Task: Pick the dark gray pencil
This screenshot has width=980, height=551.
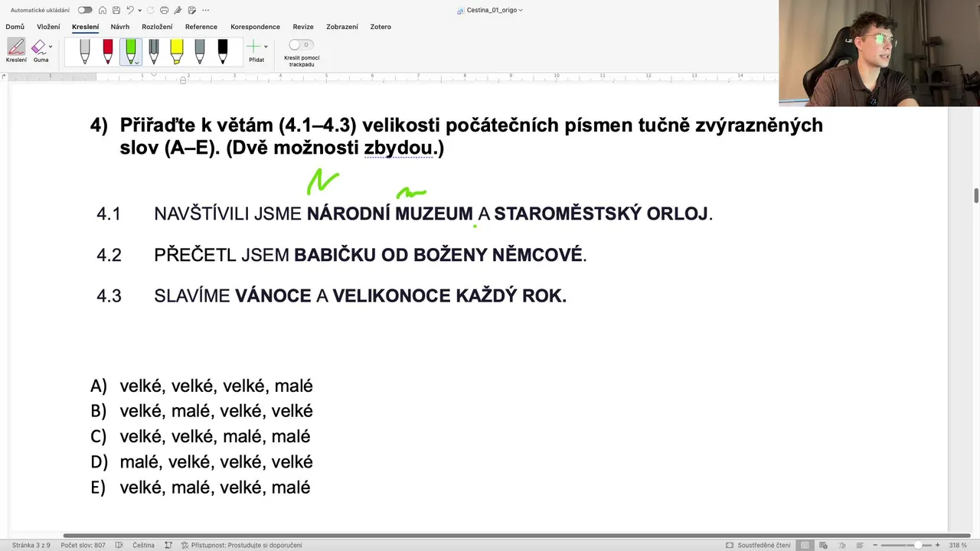Action: 154,51
